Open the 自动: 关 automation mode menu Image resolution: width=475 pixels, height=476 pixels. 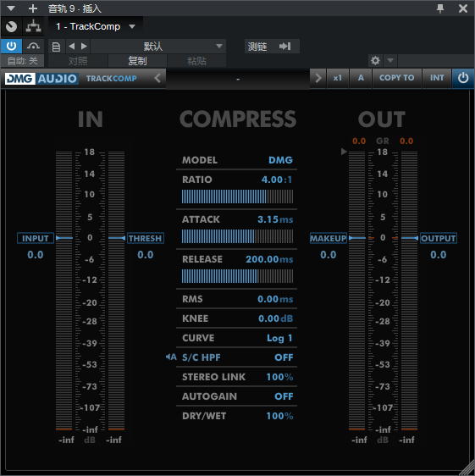(23, 61)
